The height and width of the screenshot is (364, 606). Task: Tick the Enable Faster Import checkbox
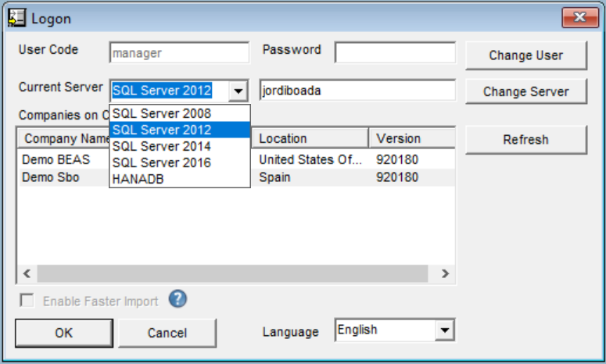point(27,300)
